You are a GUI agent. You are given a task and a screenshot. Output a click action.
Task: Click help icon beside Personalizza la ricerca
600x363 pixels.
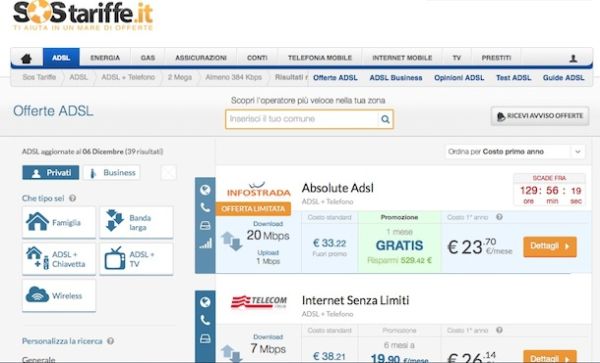(x=110, y=341)
